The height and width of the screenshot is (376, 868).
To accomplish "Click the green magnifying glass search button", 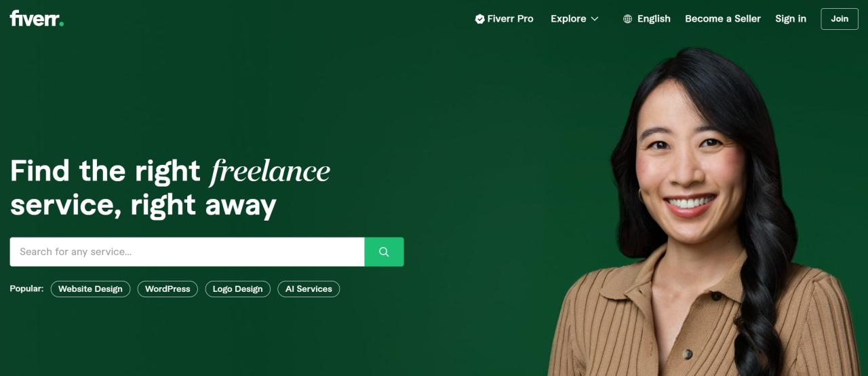I will 384,252.
